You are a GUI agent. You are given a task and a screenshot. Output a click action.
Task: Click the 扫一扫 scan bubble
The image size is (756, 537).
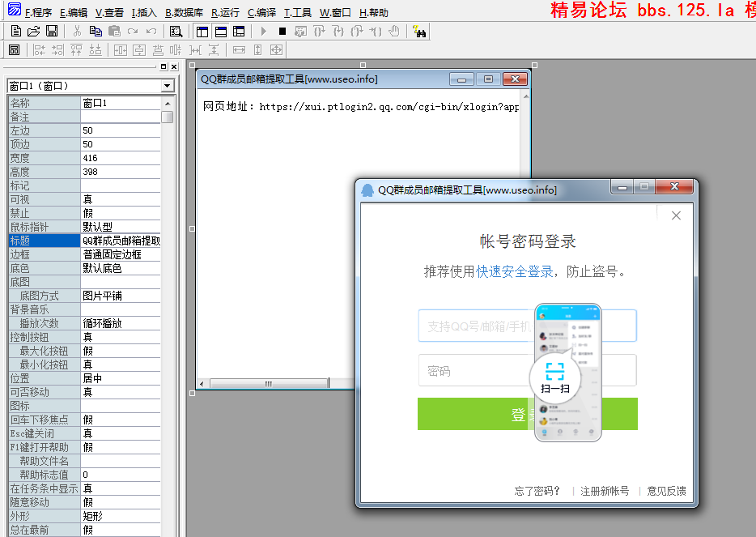click(x=555, y=379)
